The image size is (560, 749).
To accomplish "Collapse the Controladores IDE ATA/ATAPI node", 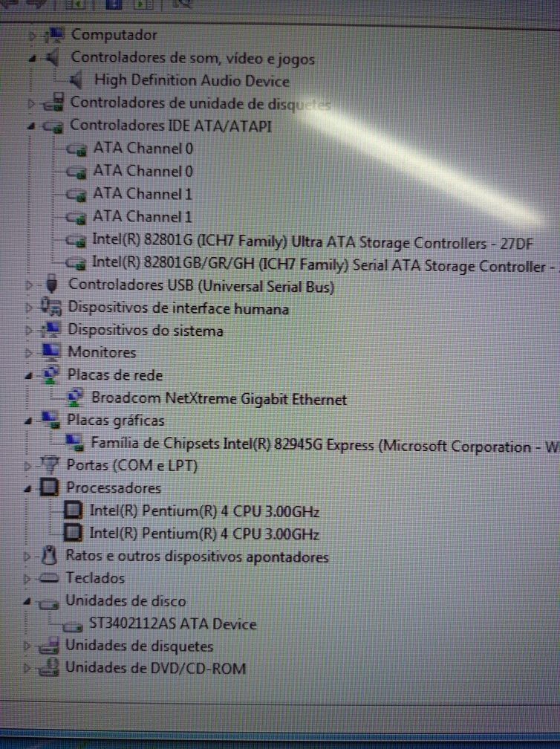I will pyautogui.click(x=31, y=126).
